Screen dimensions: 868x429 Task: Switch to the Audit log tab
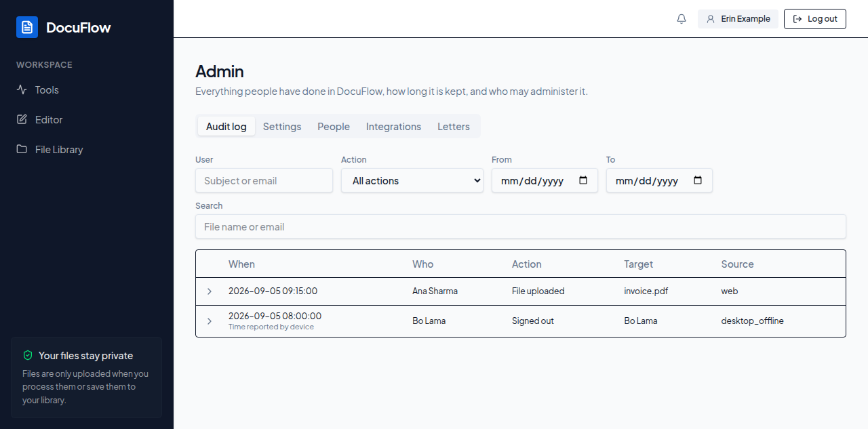pyautogui.click(x=226, y=126)
